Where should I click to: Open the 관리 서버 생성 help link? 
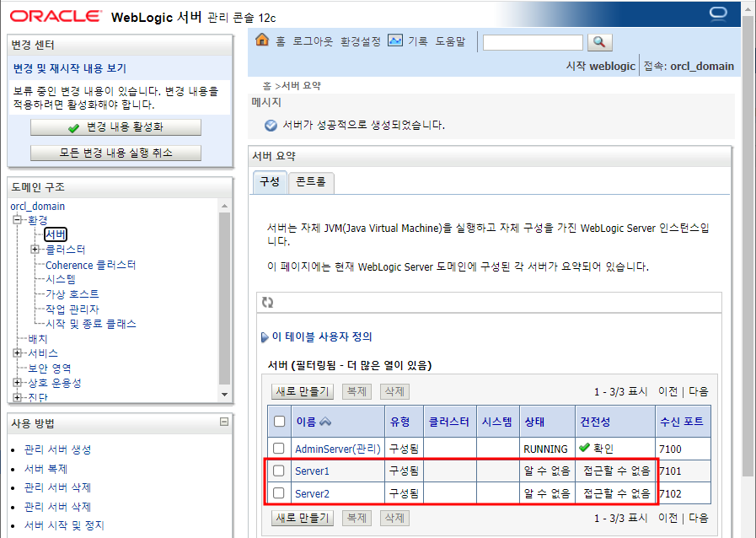(57, 449)
